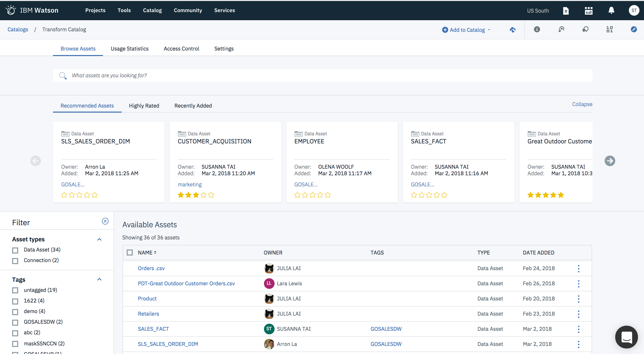Open the PDT-Great Outdoor Customer Orders.csv asset
The width and height of the screenshot is (644, 354).
tap(186, 283)
